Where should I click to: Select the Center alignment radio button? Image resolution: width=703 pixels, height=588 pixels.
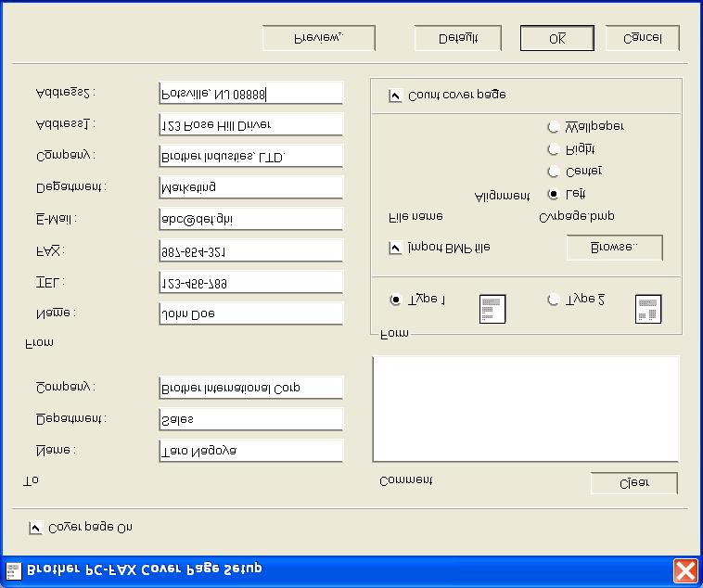tap(554, 172)
